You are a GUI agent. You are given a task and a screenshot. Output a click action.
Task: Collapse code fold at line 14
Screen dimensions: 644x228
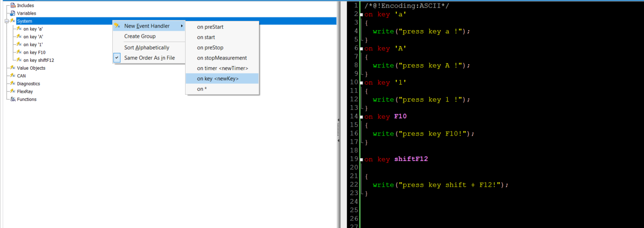click(361, 116)
